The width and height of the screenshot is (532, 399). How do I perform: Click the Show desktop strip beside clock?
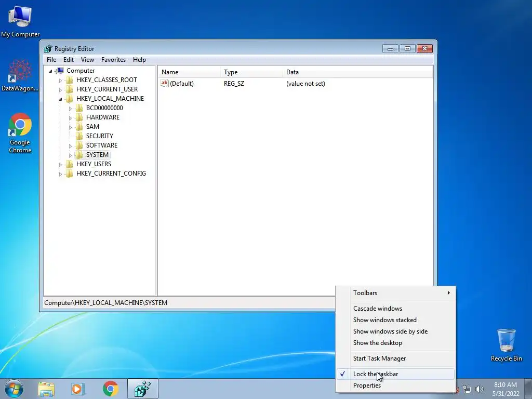[528, 389]
